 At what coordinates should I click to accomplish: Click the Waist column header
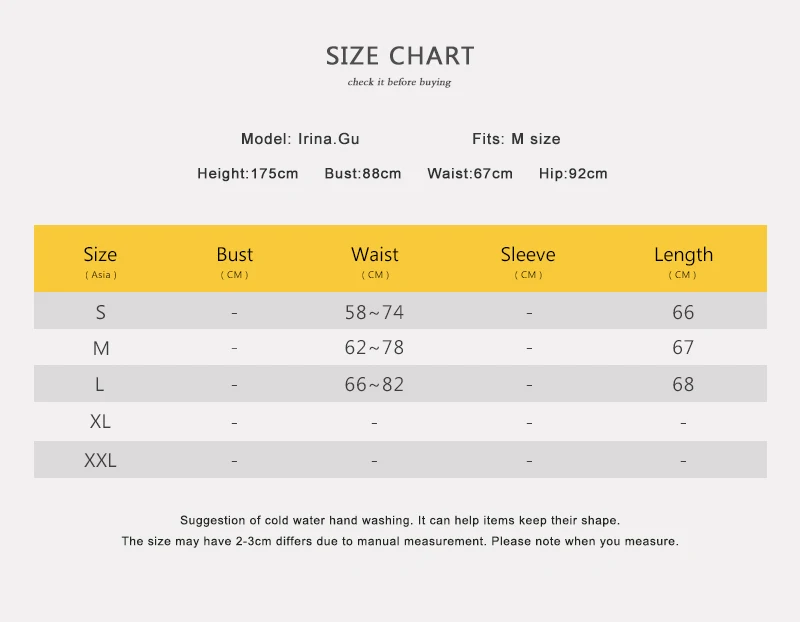tap(375, 261)
